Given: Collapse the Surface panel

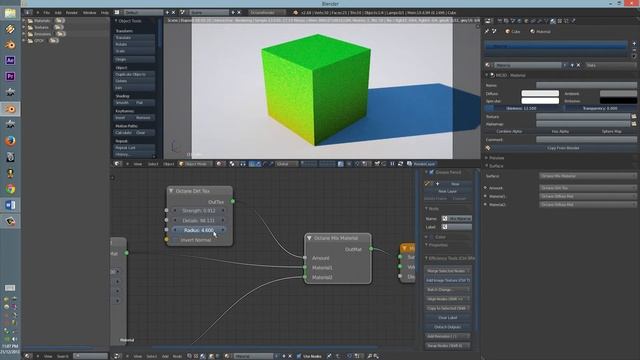Looking at the screenshot, I should pyautogui.click(x=487, y=166).
